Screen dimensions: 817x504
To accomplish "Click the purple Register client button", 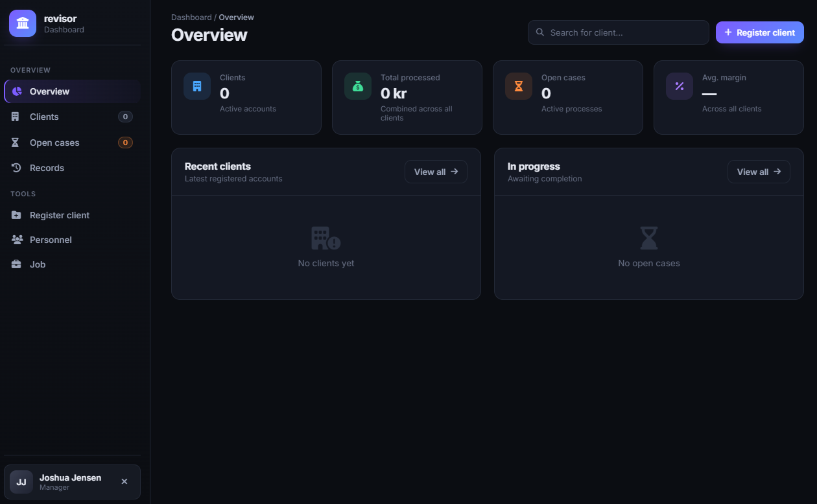I will (760, 32).
